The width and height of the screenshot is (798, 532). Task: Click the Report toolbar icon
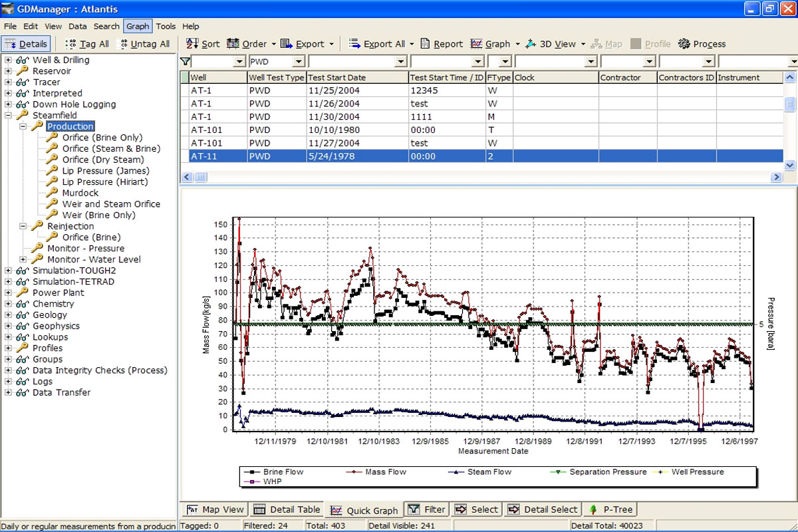tap(426, 44)
